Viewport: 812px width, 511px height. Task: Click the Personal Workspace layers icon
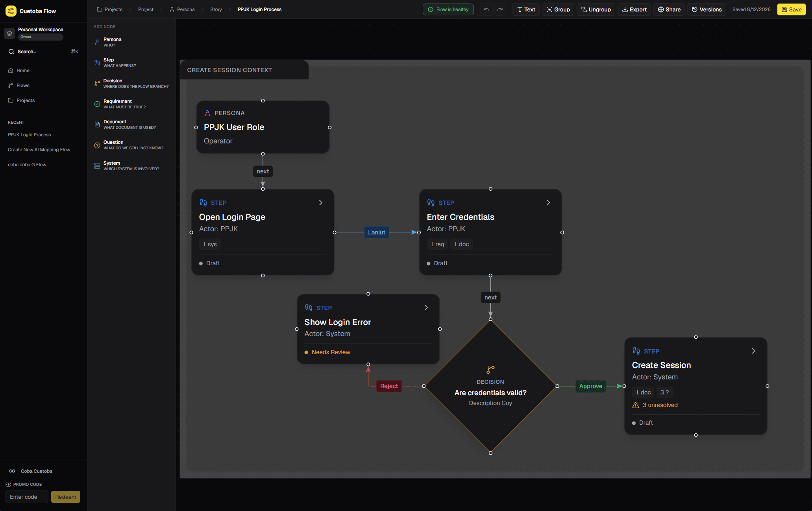pos(9,33)
